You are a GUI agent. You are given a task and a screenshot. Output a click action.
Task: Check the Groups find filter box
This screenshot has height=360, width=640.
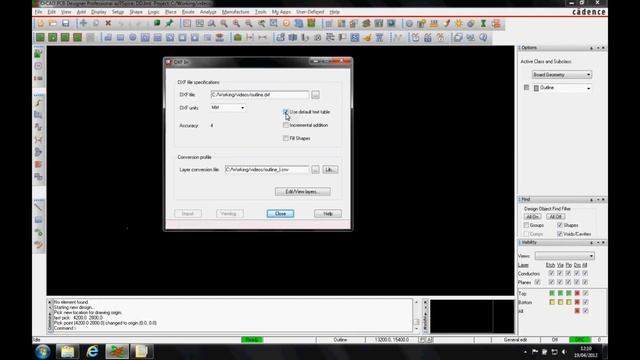[x=527, y=225]
